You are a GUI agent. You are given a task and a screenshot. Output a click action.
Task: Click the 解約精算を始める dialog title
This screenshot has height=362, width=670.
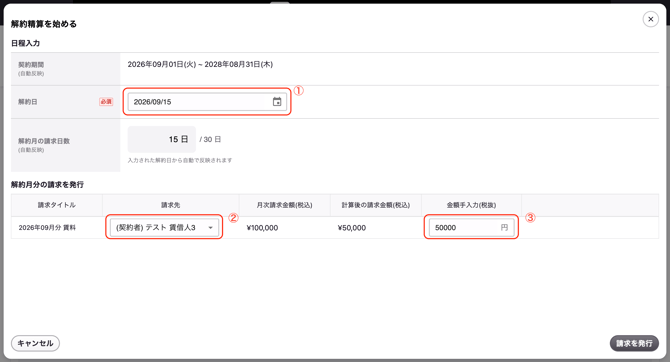click(44, 24)
